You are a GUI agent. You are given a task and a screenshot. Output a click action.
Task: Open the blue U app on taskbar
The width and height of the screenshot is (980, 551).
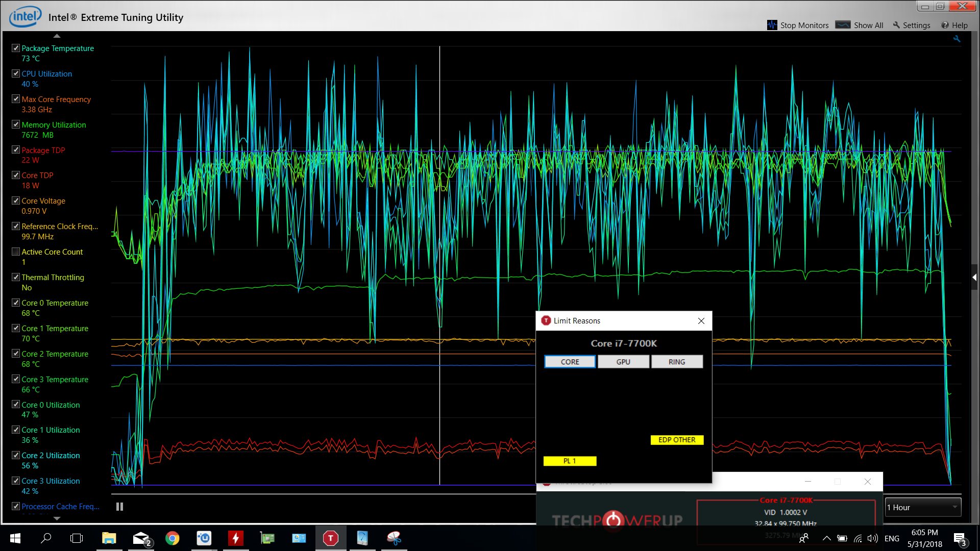204,538
